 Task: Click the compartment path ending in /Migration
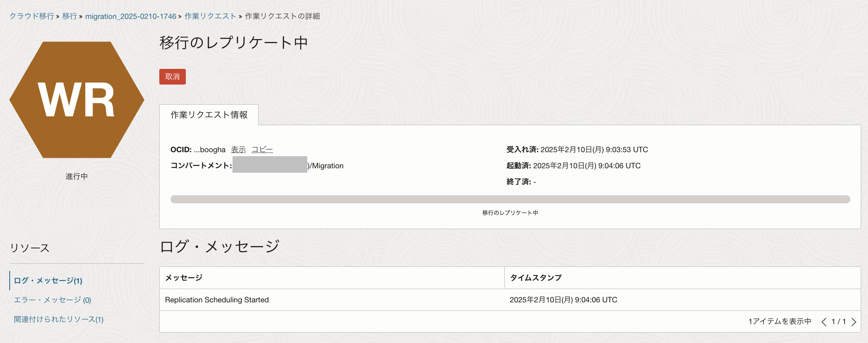[326, 166]
